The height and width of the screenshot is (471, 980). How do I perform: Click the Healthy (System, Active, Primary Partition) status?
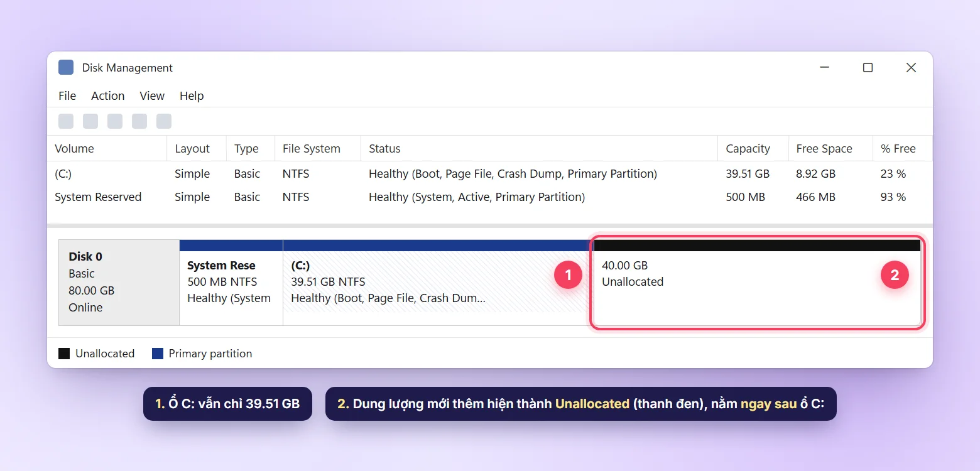point(477,197)
